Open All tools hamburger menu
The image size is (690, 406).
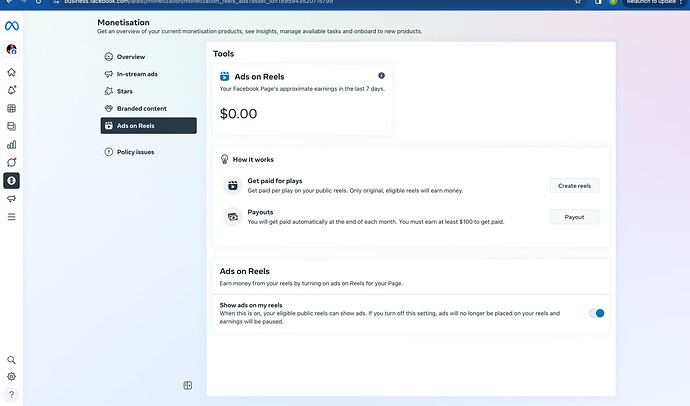11,217
